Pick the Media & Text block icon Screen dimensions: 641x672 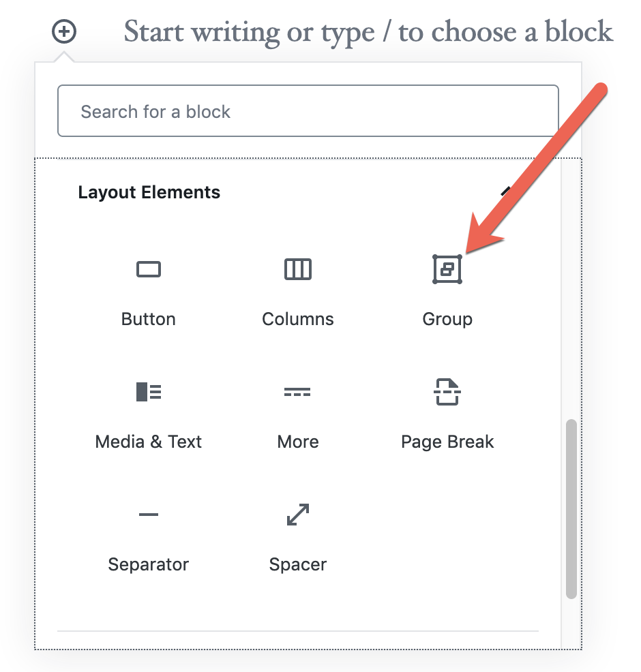(x=149, y=392)
